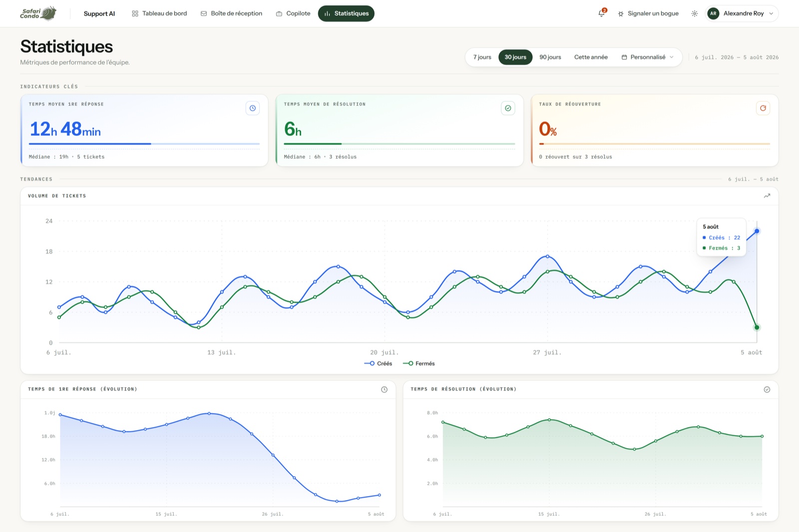Click the blue Créés data point at 5 août

(x=757, y=231)
